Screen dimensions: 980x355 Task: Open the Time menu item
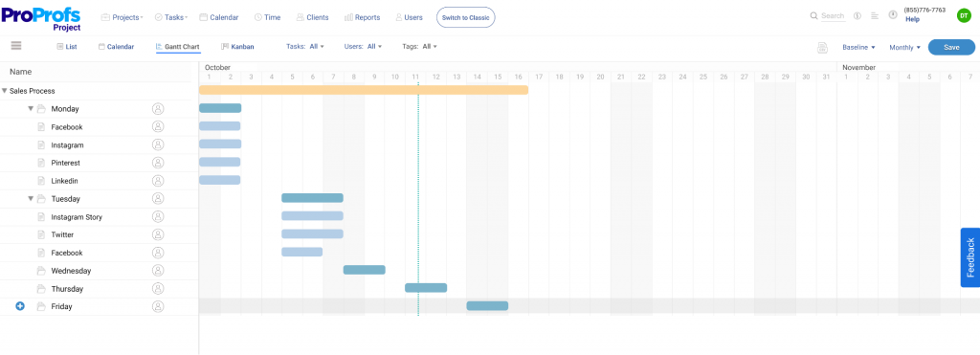point(268,17)
